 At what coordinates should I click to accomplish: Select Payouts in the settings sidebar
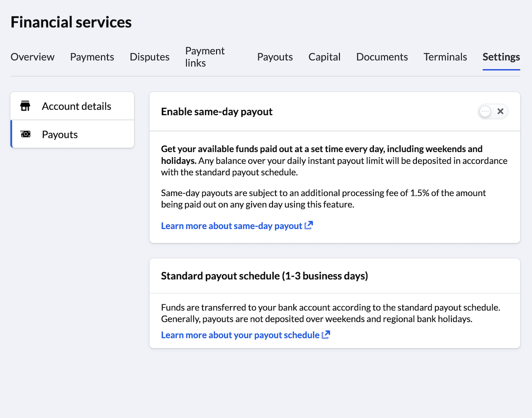point(60,134)
